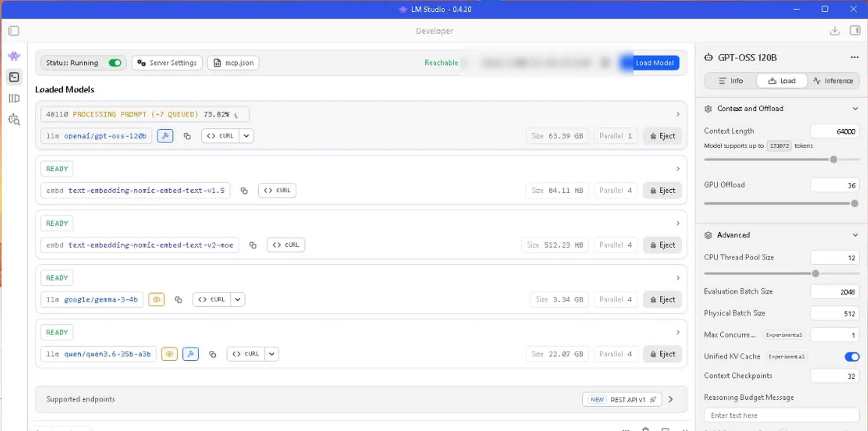Copy identifier of google/gemma-3-4b
The image size is (868, 431).
point(178,299)
